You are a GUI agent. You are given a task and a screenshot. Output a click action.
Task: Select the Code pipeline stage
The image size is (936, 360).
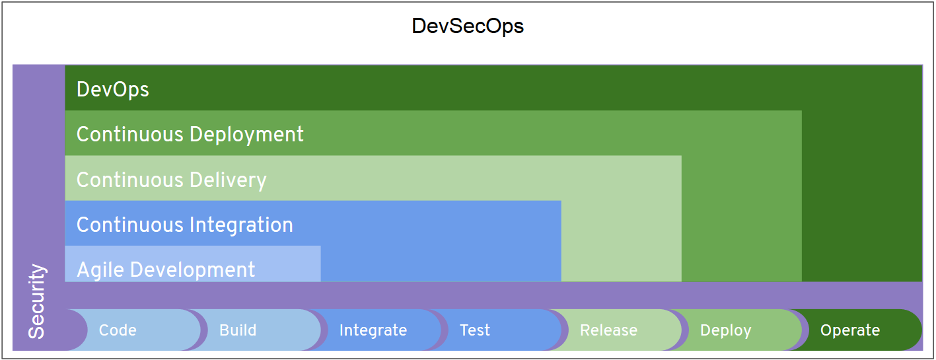[135, 330]
